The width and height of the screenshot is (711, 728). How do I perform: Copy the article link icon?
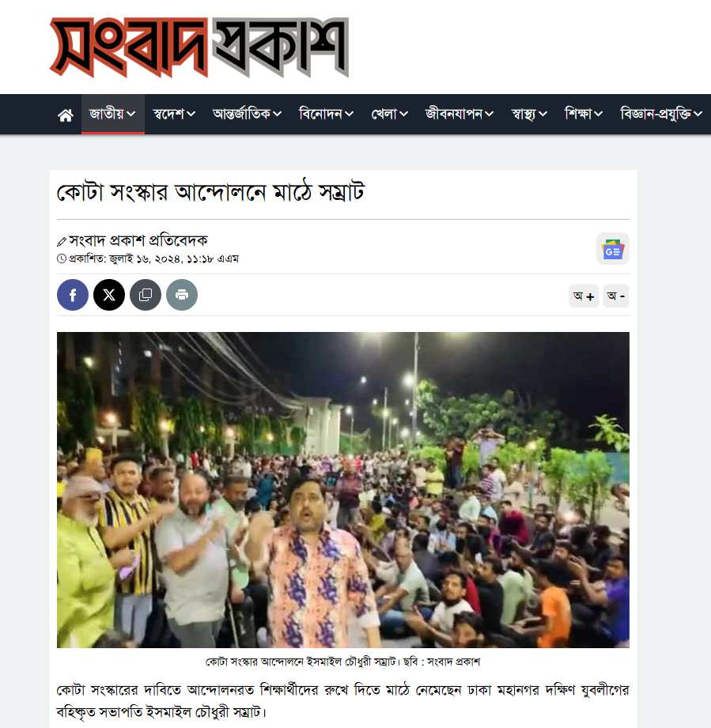146,295
